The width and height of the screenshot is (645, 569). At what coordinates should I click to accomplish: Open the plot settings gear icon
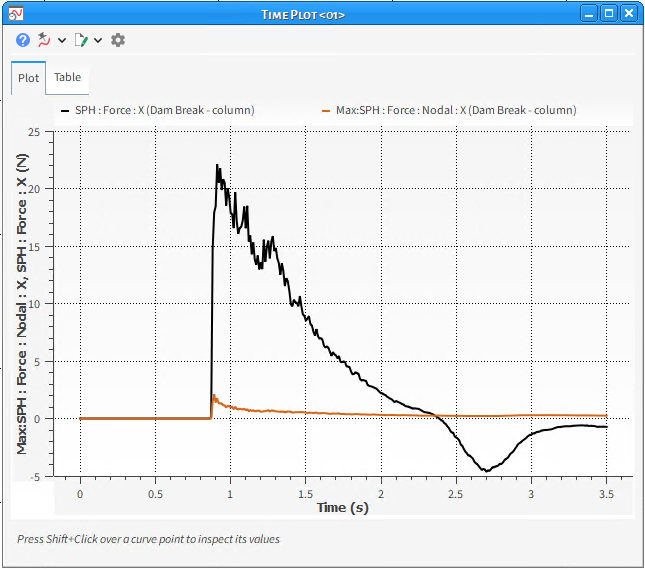click(118, 40)
